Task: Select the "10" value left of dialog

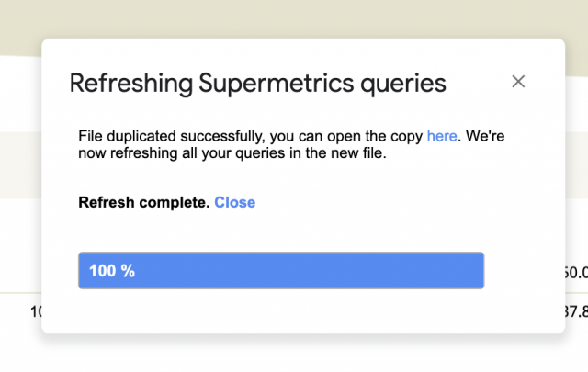Action: (x=37, y=312)
